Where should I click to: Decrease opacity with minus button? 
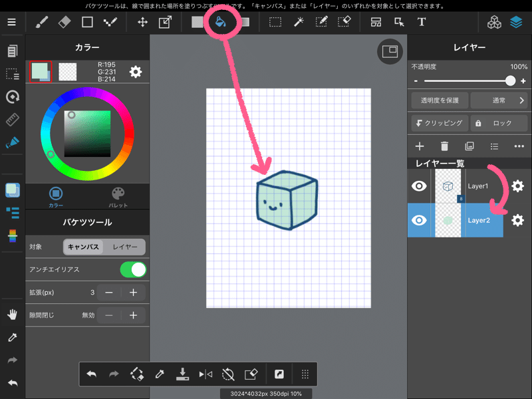click(416, 81)
